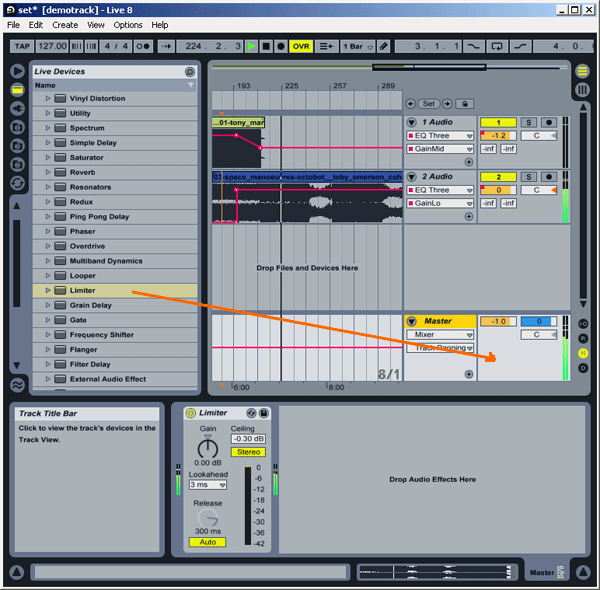
Task: Click the Limiter save preset icon
Action: 264,413
